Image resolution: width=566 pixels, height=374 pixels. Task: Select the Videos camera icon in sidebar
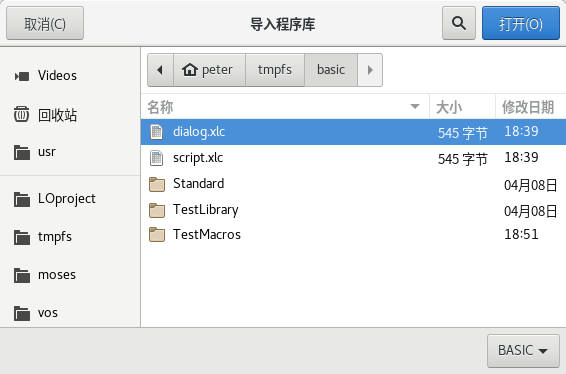22,76
